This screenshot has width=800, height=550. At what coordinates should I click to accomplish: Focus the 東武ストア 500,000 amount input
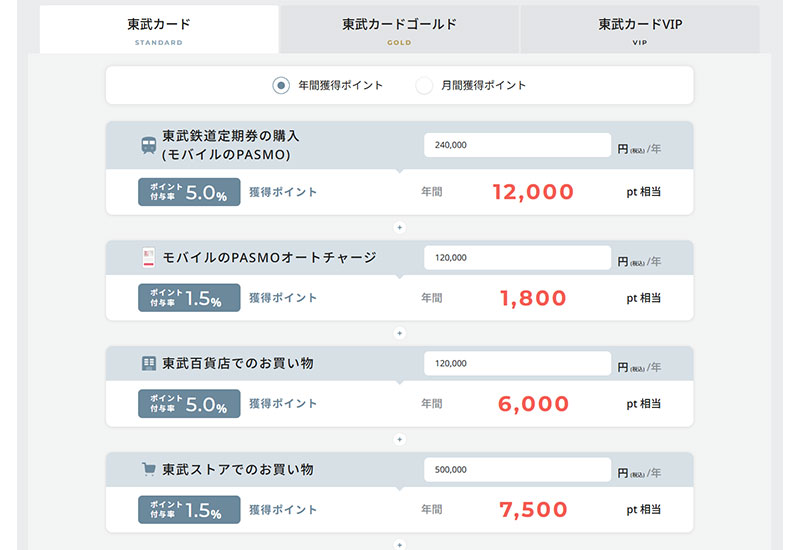click(x=517, y=469)
